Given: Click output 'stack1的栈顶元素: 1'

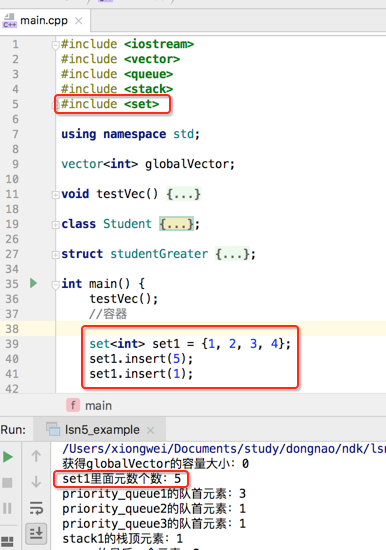Looking at the screenshot, I should pos(122,539).
